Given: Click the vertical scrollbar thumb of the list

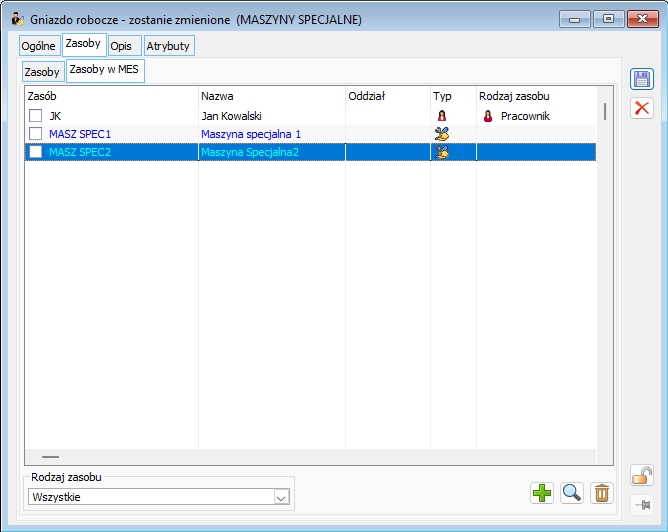Looking at the screenshot, I should (x=605, y=112).
